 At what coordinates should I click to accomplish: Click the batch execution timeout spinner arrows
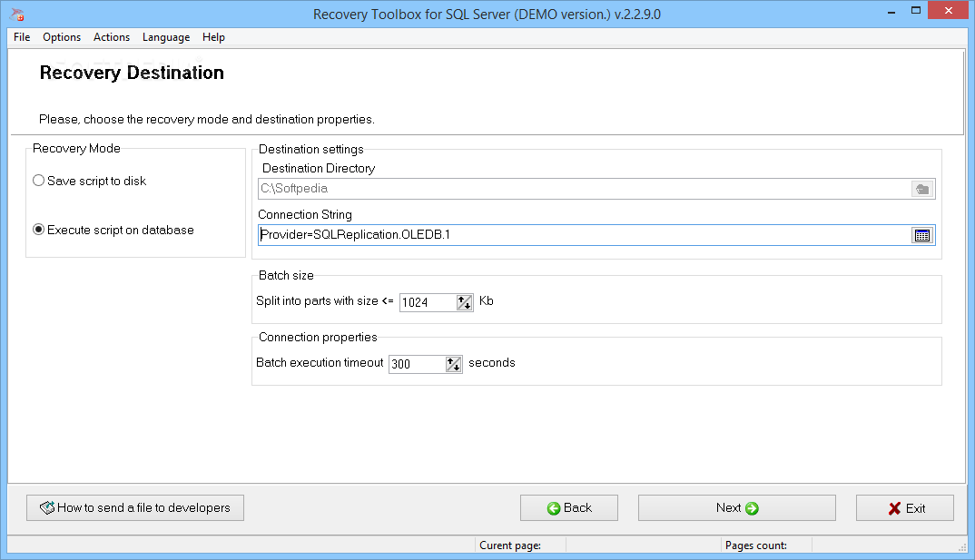(453, 364)
